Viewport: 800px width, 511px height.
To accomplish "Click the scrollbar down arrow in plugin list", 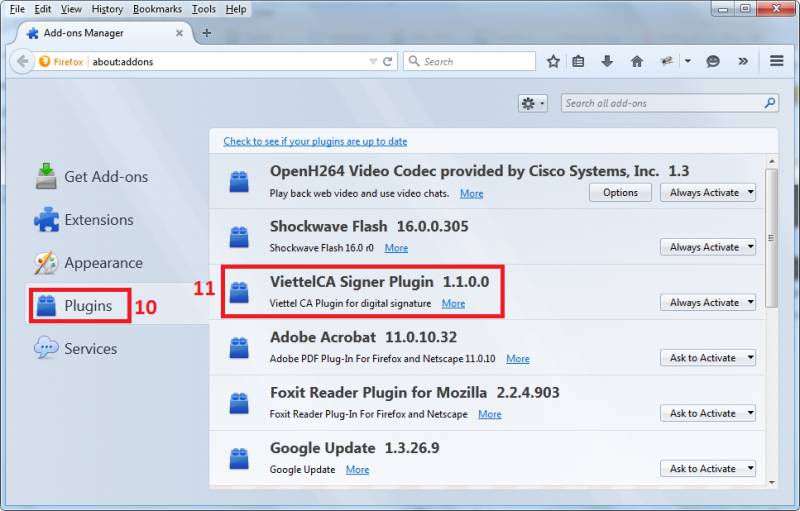I will click(771, 482).
